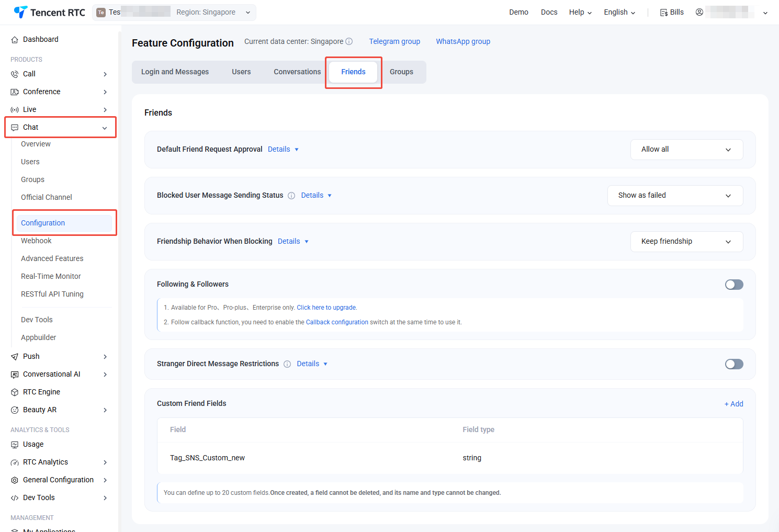
Task: Open Dashboard via its home icon
Action: click(x=15, y=40)
